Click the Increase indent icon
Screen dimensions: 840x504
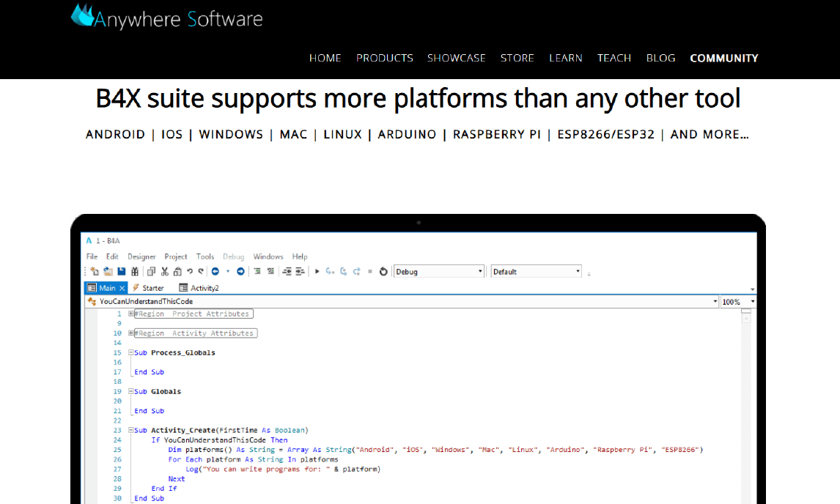(x=300, y=272)
